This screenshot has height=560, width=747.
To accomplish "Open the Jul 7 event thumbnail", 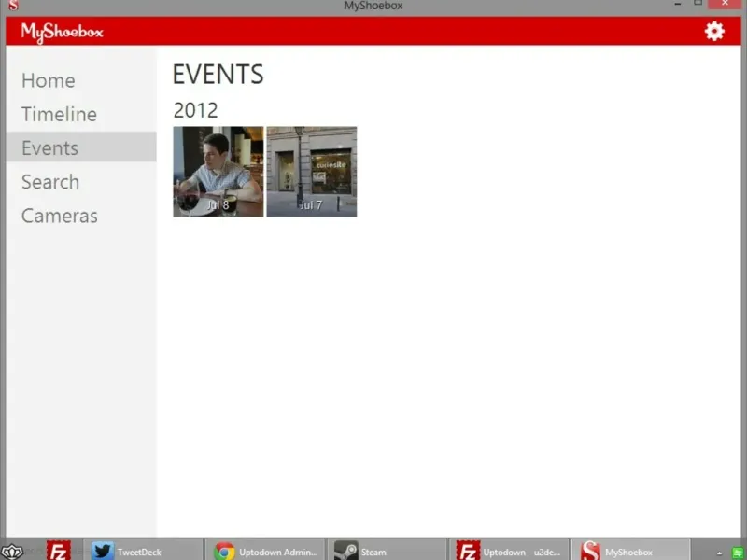I will click(312, 172).
